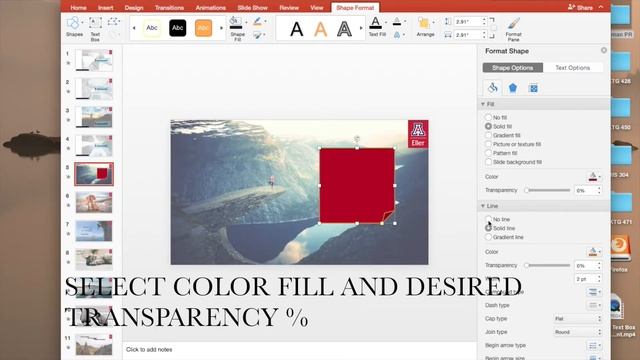
Task: Click the Shape Outline pen icon
Action: tap(257, 21)
